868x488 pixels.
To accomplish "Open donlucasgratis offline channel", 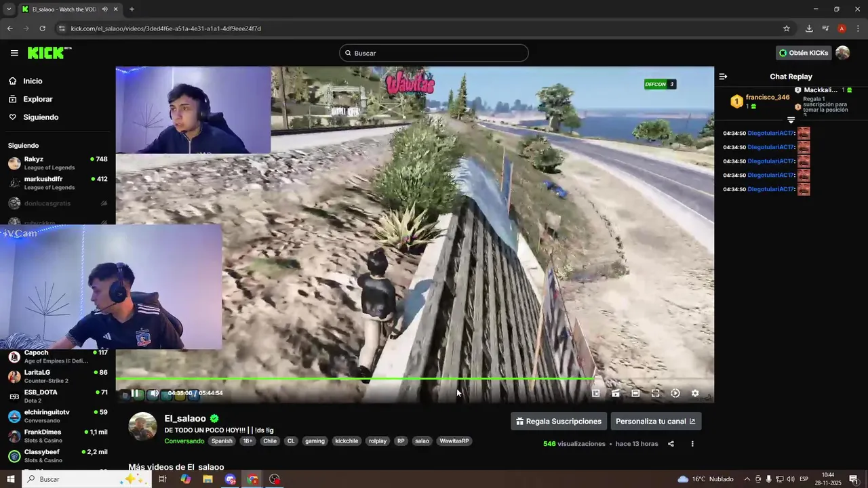I will (x=58, y=203).
